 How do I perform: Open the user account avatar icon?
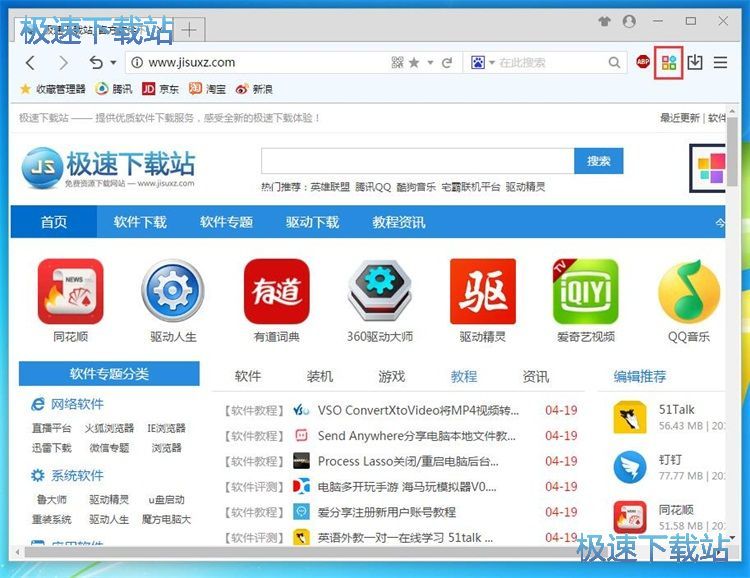629,21
